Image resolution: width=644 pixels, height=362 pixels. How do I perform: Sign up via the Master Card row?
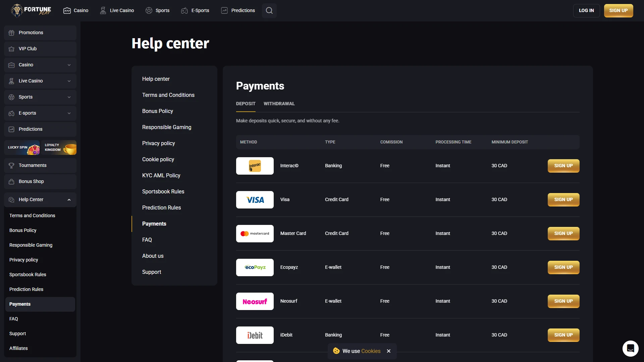coord(563,234)
